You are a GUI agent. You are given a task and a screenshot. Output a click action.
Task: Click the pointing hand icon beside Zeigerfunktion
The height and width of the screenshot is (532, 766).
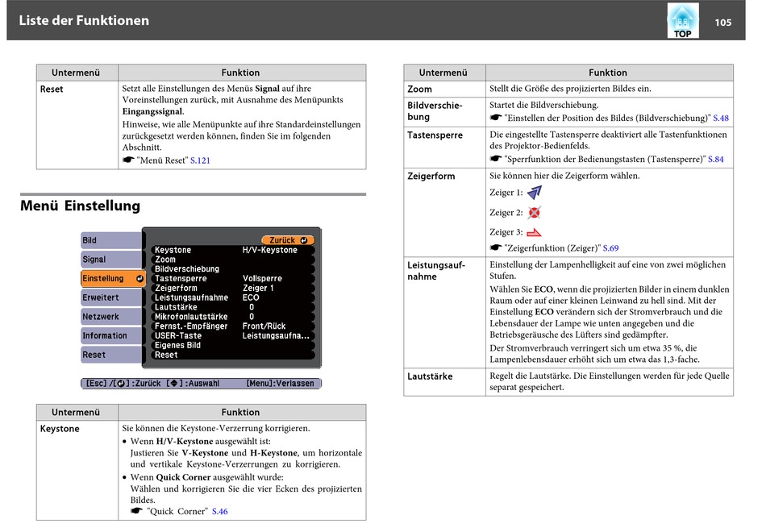(496, 247)
